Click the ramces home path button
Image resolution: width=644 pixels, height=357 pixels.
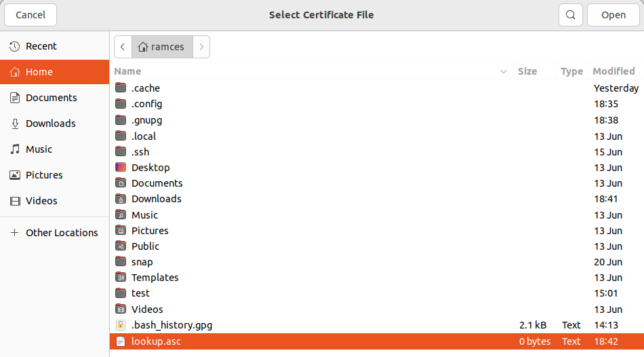[x=162, y=47]
